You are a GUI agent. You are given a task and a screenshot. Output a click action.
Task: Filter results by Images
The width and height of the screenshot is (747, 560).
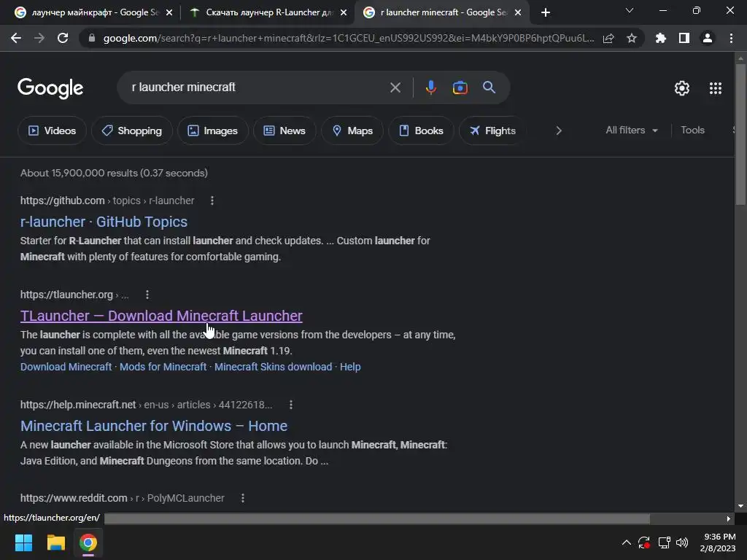point(212,131)
